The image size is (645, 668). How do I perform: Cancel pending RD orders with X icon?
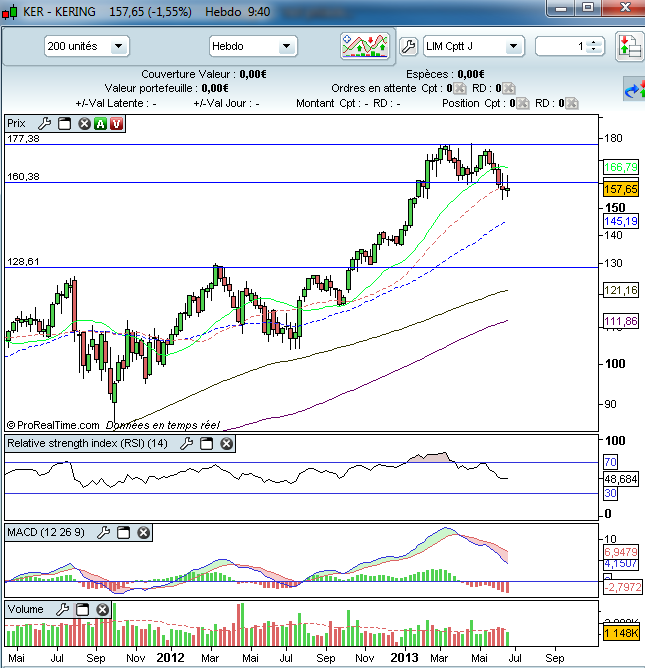pos(509,89)
